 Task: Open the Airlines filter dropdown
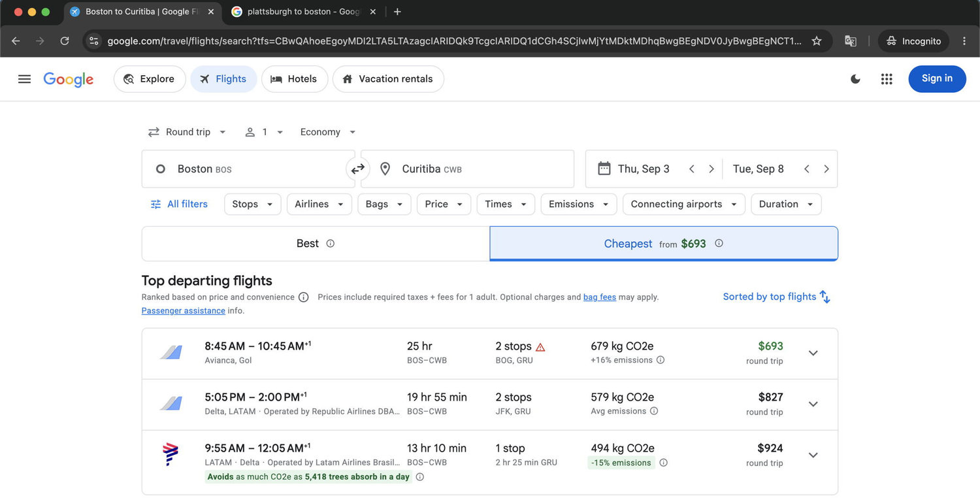click(x=319, y=205)
